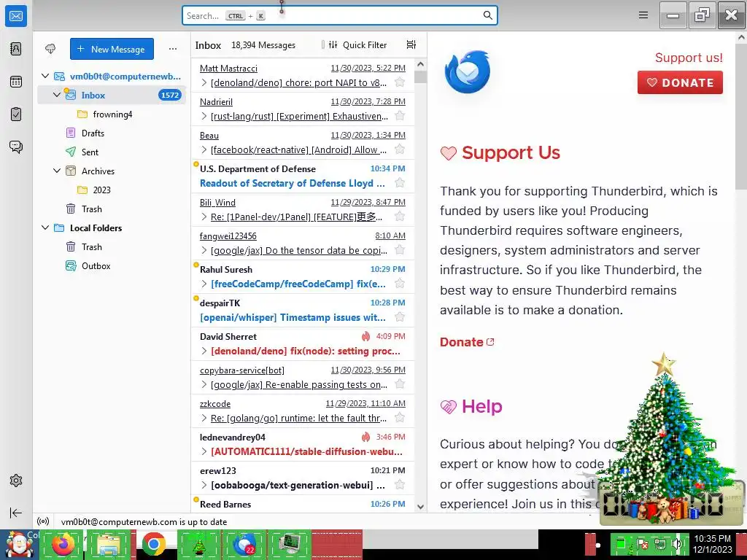The height and width of the screenshot is (560, 747).
Task: Star the Department of Defense message
Action: pyautogui.click(x=400, y=183)
